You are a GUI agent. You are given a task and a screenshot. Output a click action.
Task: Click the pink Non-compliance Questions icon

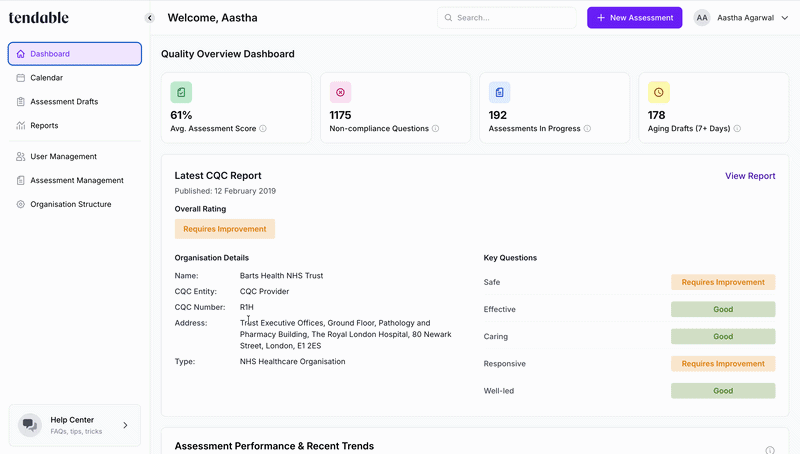340,92
